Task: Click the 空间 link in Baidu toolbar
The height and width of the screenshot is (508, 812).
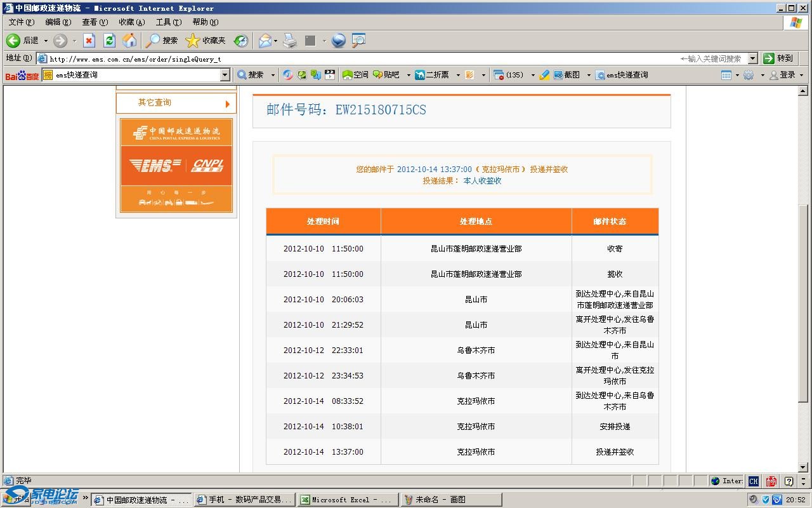Action: 355,75
